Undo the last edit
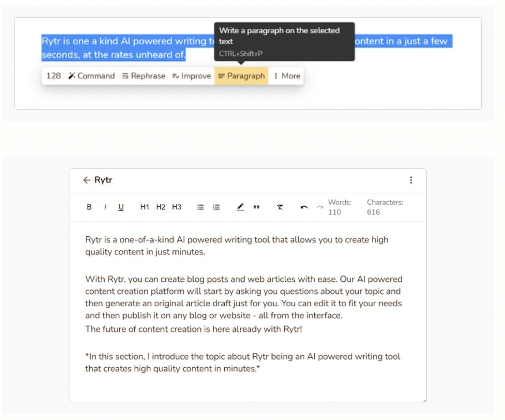Screen dimensions: 505x420 tap(304, 207)
